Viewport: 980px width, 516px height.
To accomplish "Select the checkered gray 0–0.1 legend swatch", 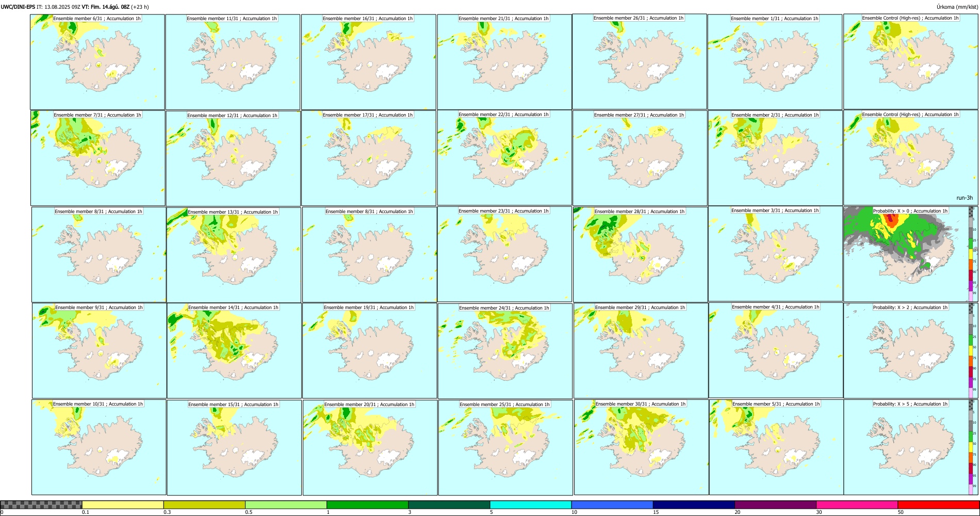I will [x=41, y=505].
